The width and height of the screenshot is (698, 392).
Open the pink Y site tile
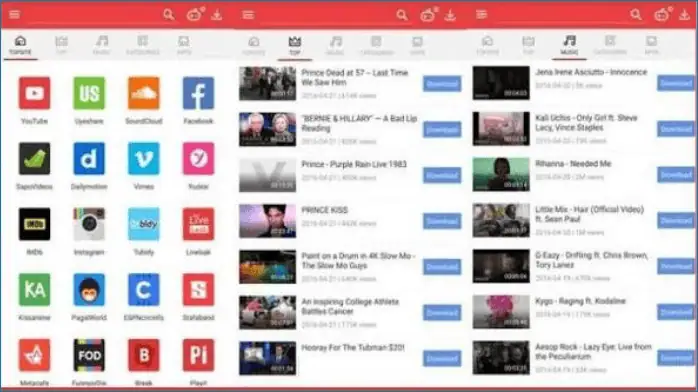[198, 158]
